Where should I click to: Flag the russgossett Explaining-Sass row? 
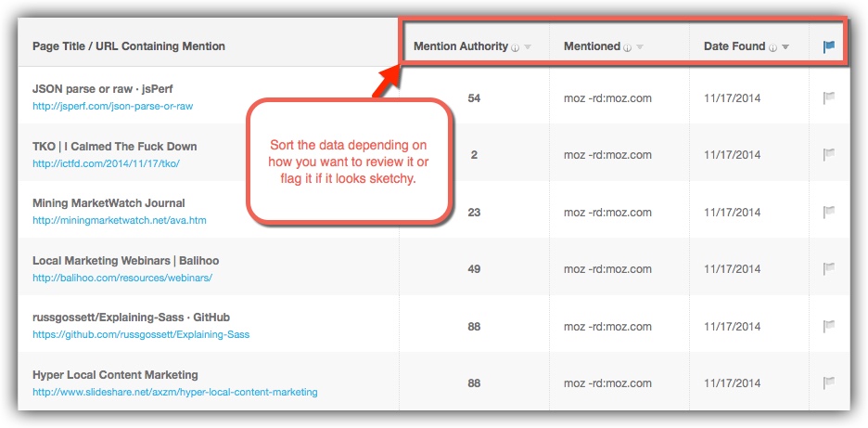point(829,326)
